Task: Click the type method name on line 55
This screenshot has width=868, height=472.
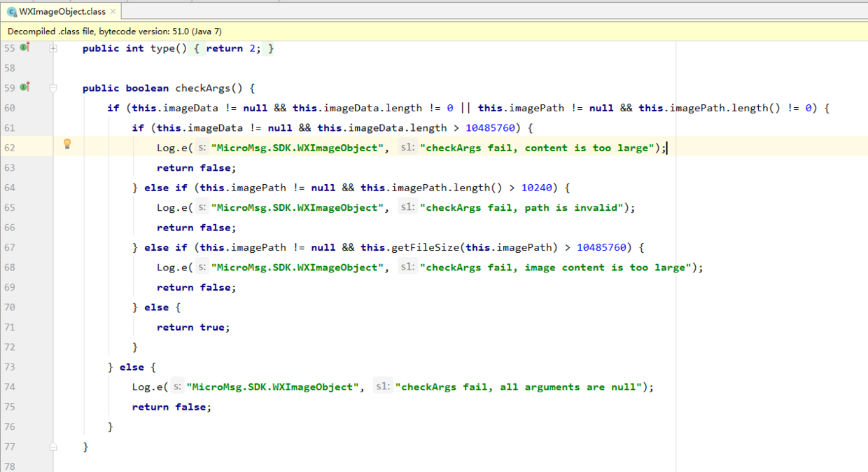Action: (162, 48)
